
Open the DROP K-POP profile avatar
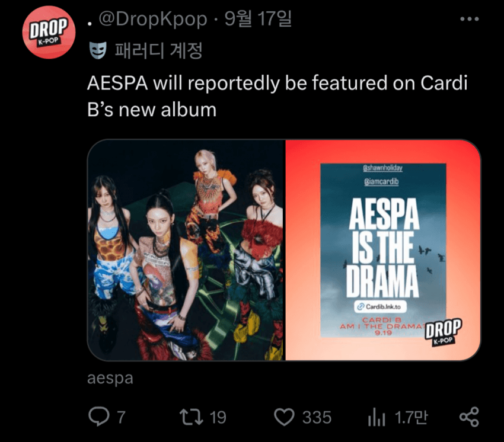[x=49, y=32]
